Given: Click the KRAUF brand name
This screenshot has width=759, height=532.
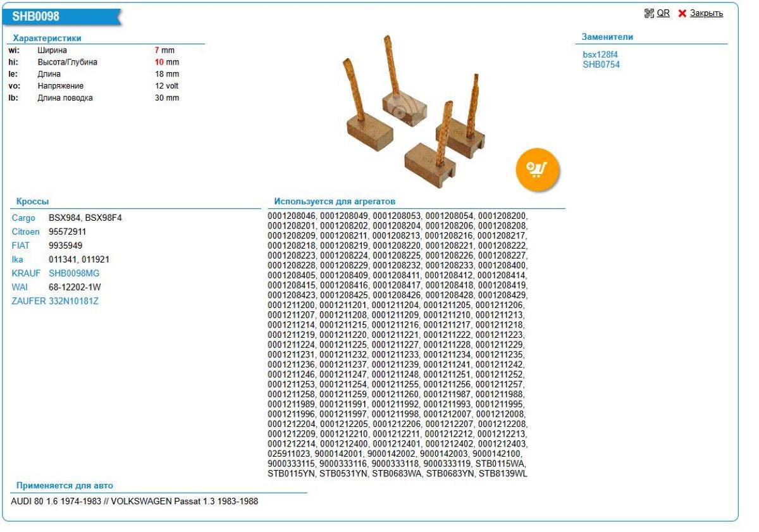Looking at the screenshot, I should pyautogui.click(x=26, y=273).
